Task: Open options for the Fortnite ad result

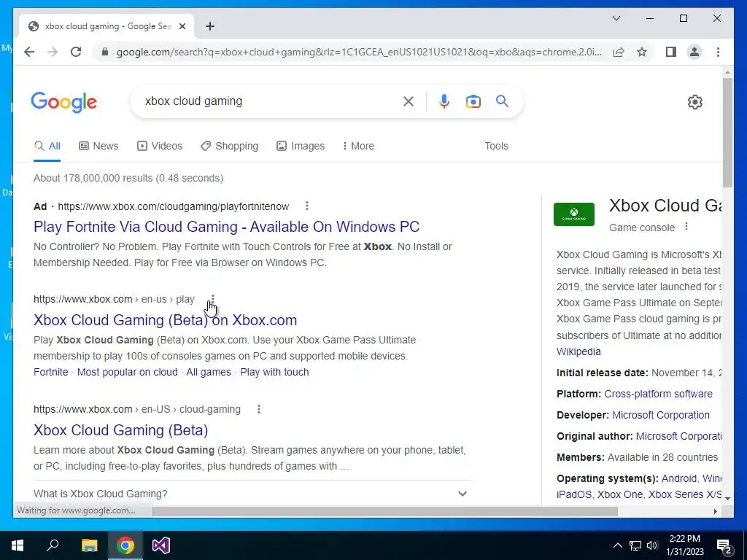Action: pyautogui.click(x=307, y=206)
